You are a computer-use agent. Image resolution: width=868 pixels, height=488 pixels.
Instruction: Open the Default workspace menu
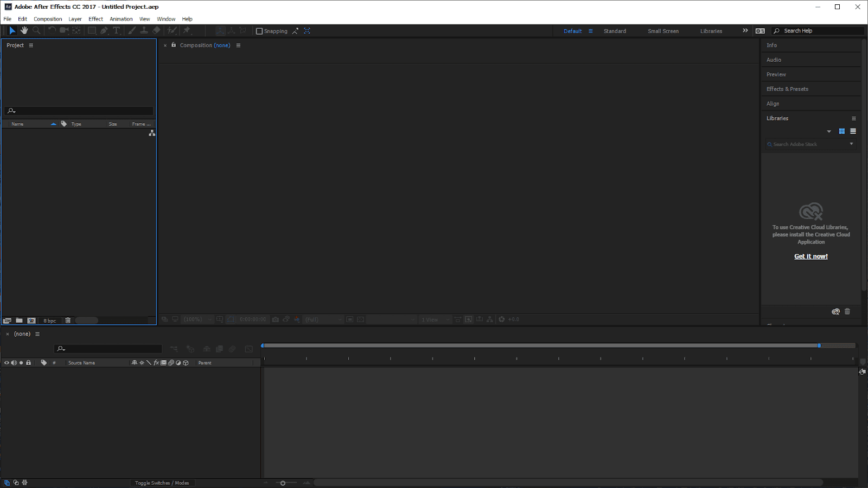(591, 31)
